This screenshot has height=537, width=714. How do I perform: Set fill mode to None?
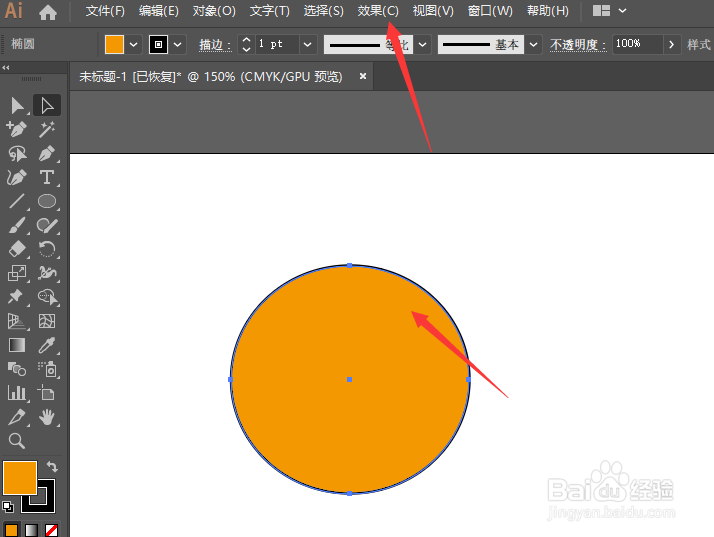point(51,529)
